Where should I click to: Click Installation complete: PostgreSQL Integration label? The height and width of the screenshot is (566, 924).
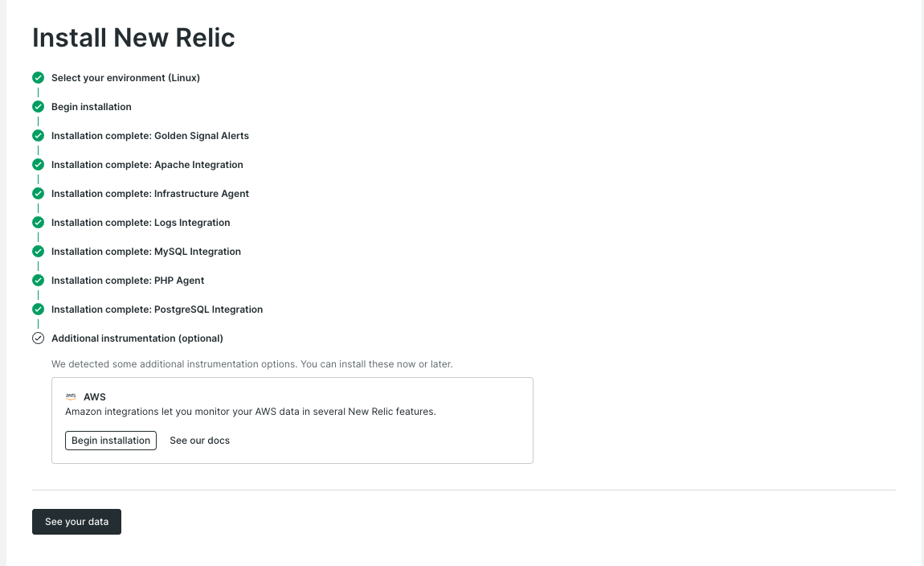pos(157,310)
